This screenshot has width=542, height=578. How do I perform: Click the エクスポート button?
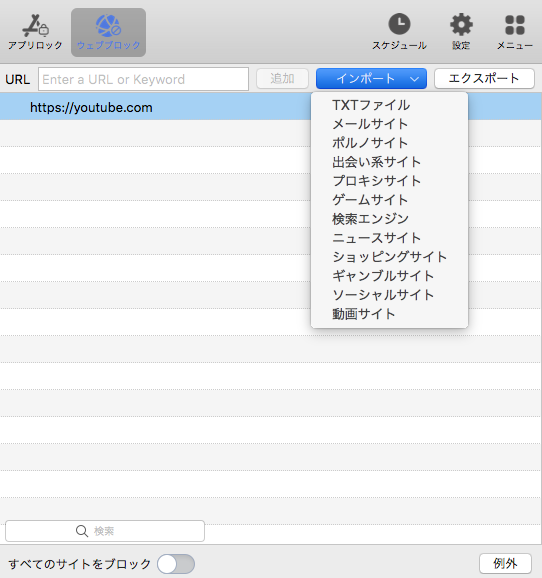click(x=484, y=79)
